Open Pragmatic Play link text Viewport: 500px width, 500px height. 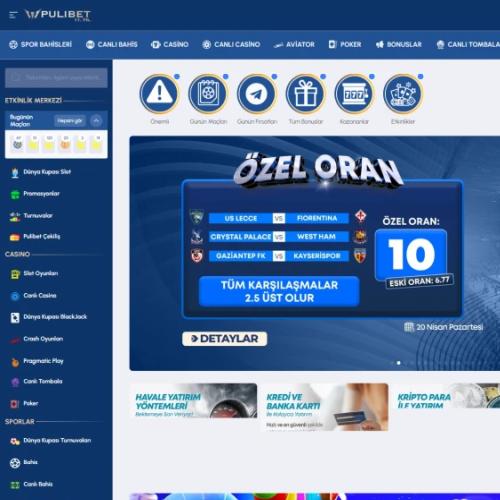coord(43,361)
